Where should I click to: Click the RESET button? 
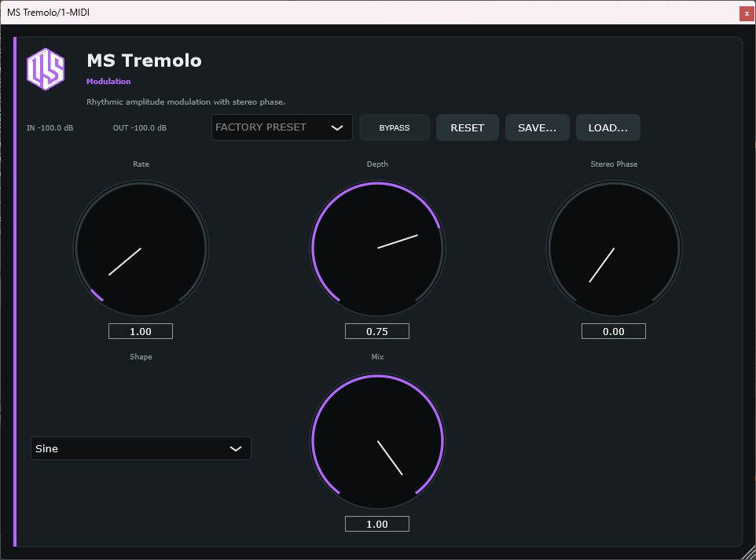click(468, 128)
